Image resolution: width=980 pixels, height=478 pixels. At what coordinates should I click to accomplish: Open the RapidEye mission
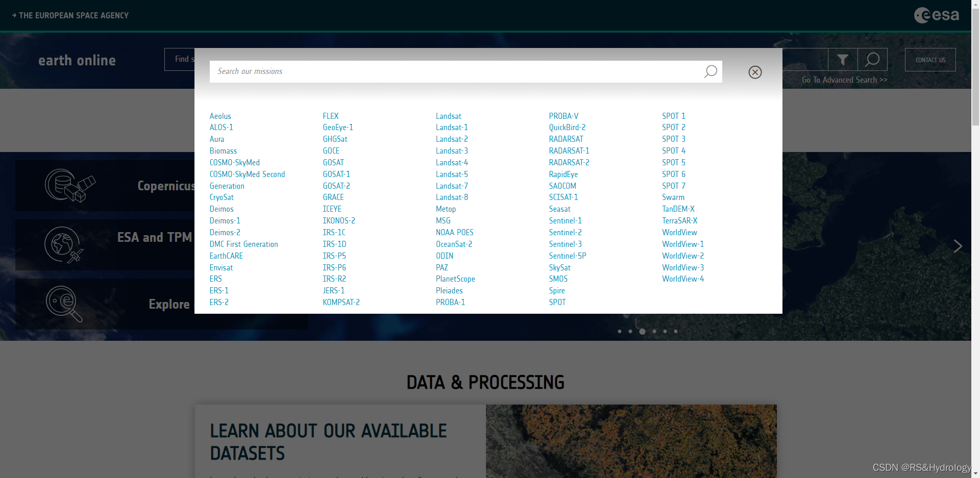pos(563,174)
